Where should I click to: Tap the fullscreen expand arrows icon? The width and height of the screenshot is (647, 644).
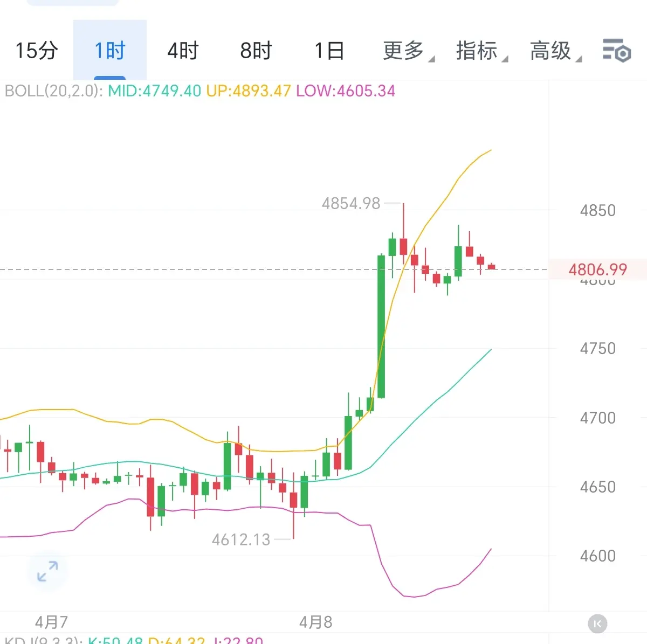[47, 571]
